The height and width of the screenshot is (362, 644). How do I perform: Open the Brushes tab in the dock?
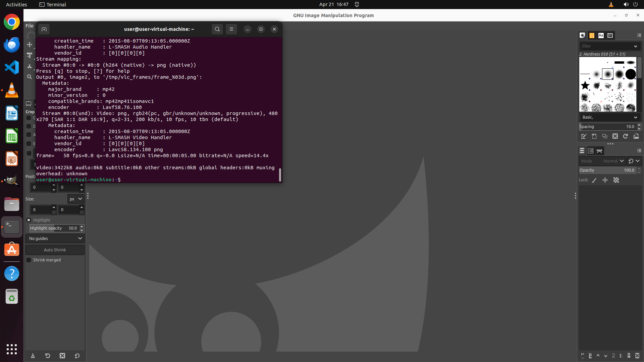582,35
